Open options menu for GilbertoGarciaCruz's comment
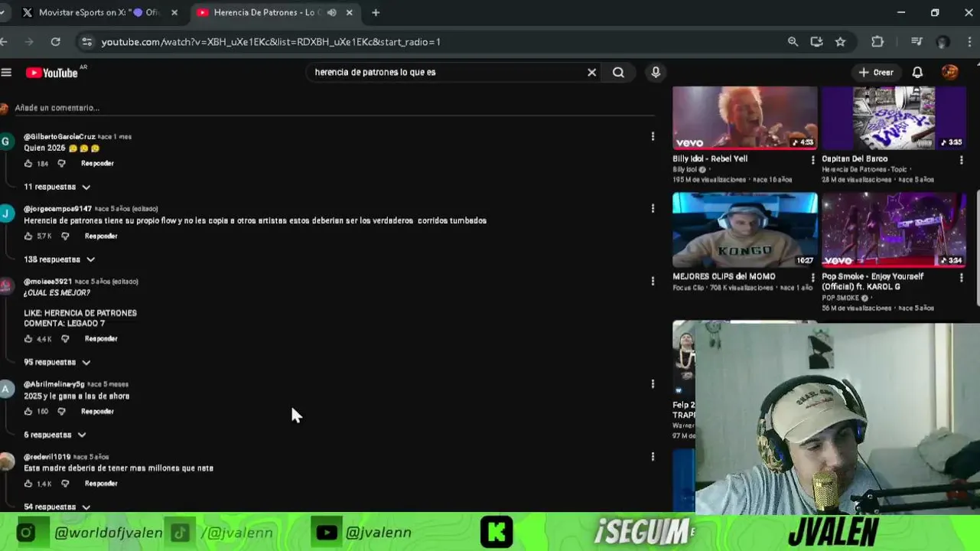This screenshot has width=980, height=551. click(x=653, y=136)
